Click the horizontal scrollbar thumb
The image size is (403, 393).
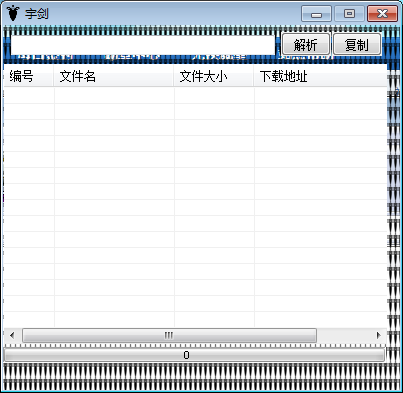169,335
